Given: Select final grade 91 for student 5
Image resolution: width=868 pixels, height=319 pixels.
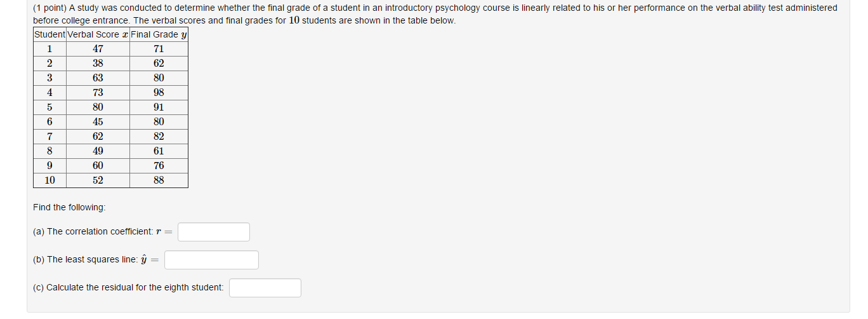Looking at the screenshot, I should point(159,107).
